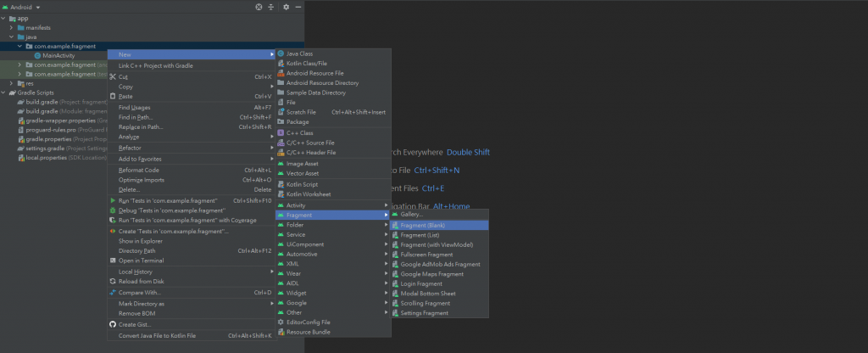
Task: Click the Open in Terminal icon
Action: click(113, 261)
